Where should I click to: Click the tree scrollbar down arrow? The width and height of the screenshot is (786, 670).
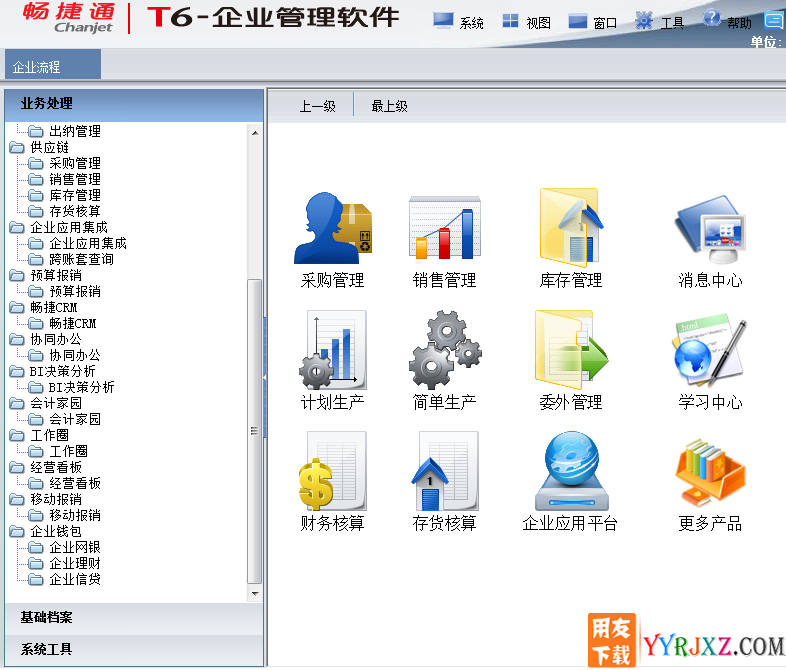(255, 594)
